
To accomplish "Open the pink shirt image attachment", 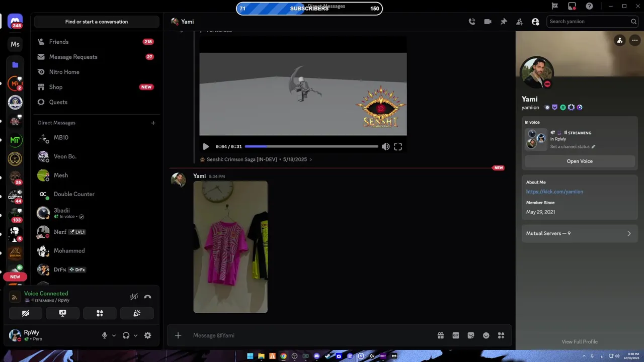I will pos(230,247).
